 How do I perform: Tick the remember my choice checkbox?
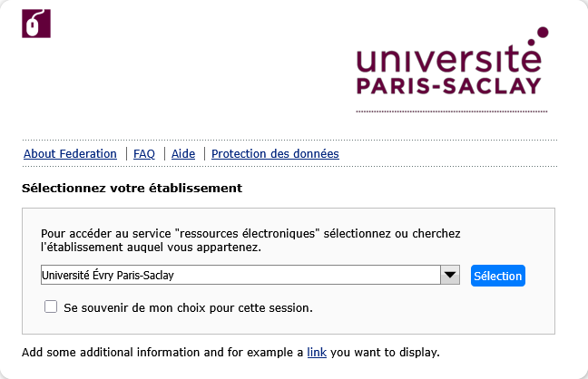pyautogui.click(x=51, y=306)
